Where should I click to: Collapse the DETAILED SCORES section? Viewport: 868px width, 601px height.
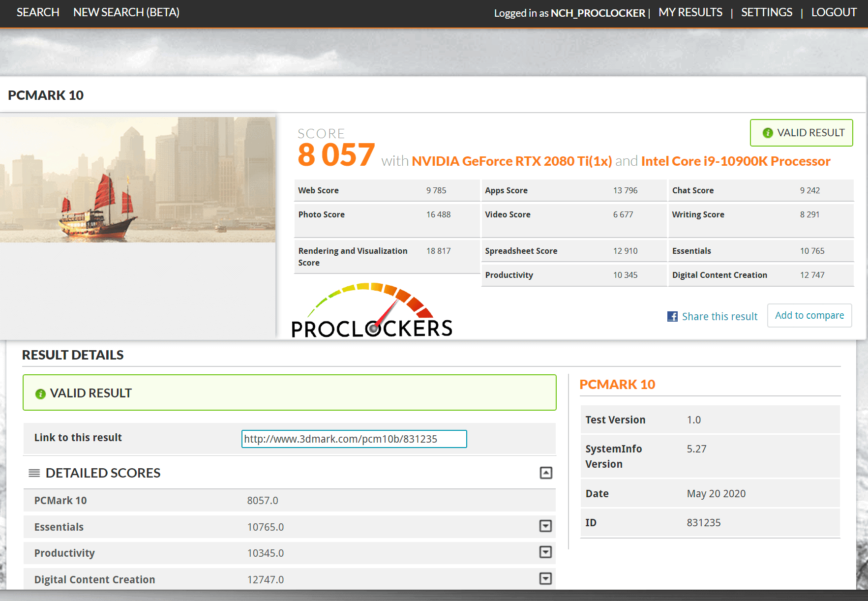[x=546, y=473]
